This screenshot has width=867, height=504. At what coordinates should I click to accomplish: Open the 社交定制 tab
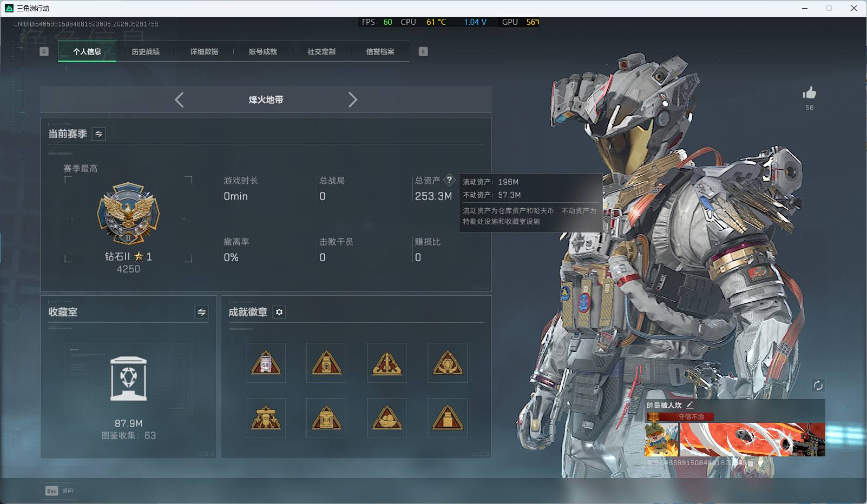tap(321, 51)
